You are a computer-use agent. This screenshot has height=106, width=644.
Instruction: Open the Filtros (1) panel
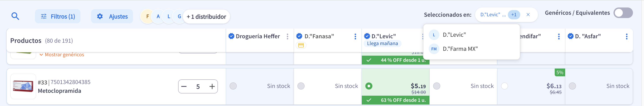pos(58,16)
